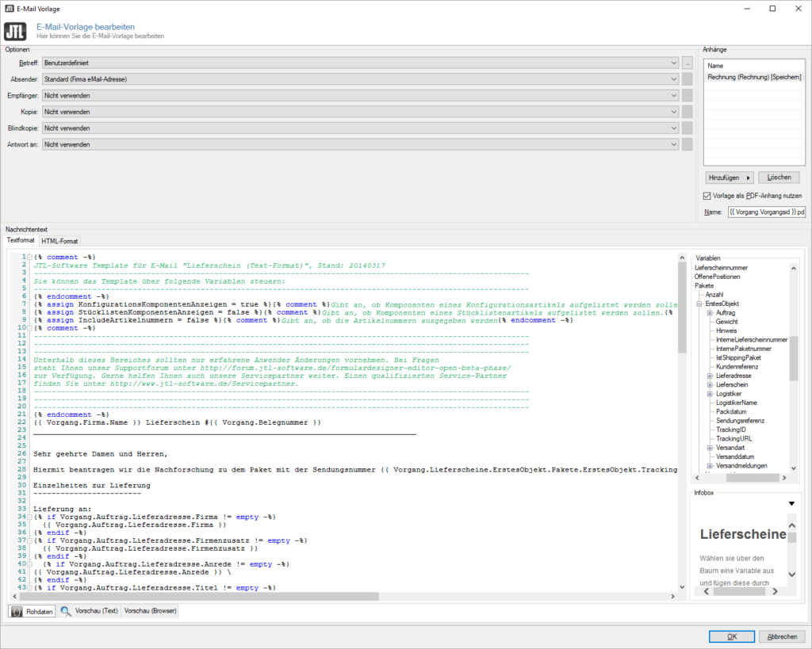Open the Empfänger dropdown
This screenshot has width=812, height=649.
point(673,95)
